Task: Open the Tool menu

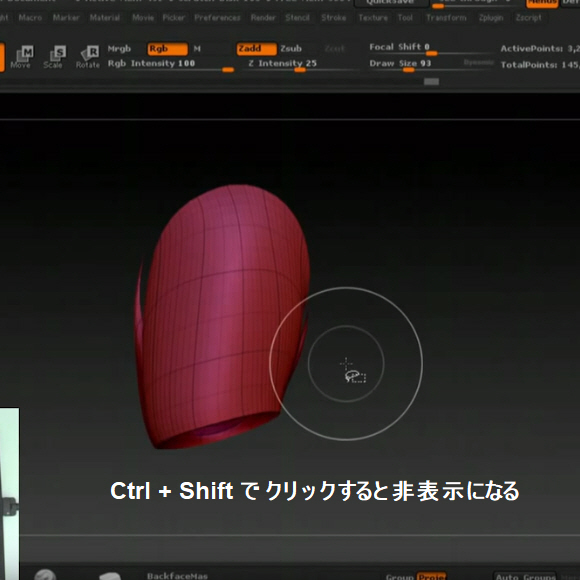Action: pos(405,17)
